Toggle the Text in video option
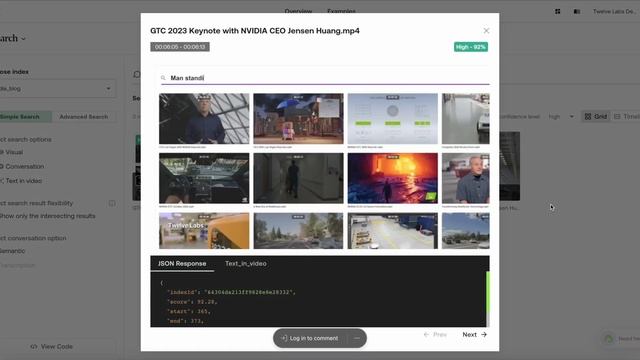The height and width of the screenshot is (360, 640). [x=21, y=180]
